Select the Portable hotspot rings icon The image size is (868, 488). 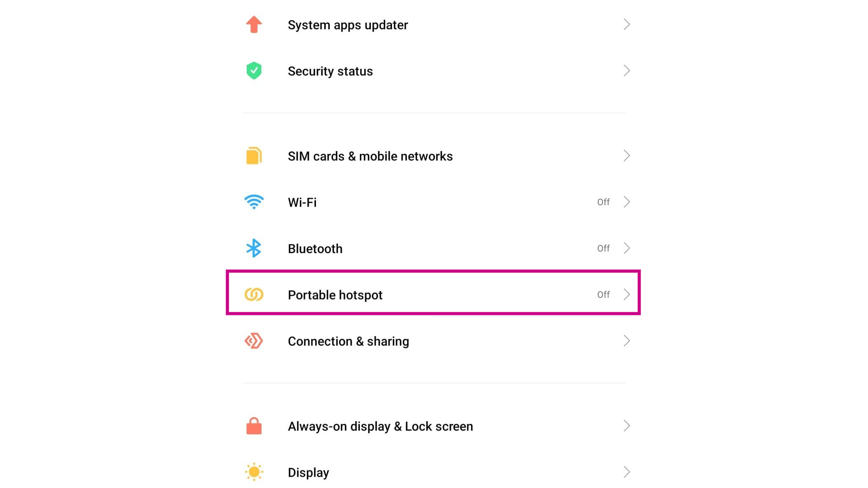pyautogui.click(x=254, y=295)
